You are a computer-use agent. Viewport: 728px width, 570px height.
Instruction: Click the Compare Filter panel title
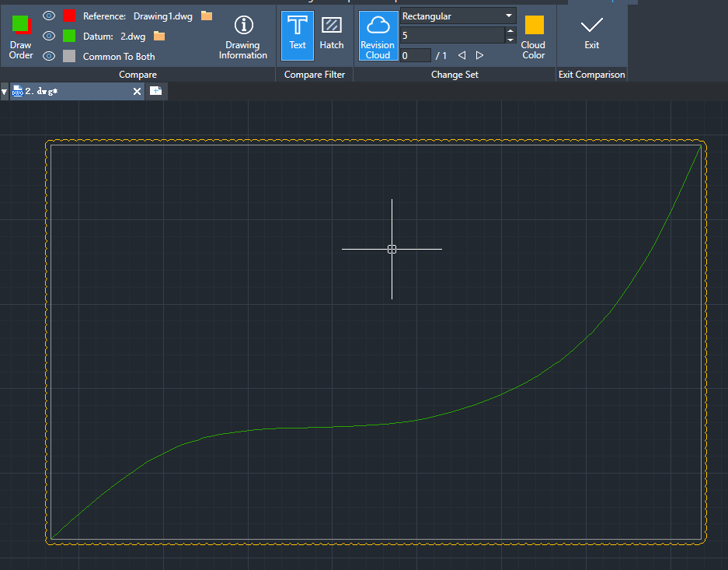click(x=315, y=75)
